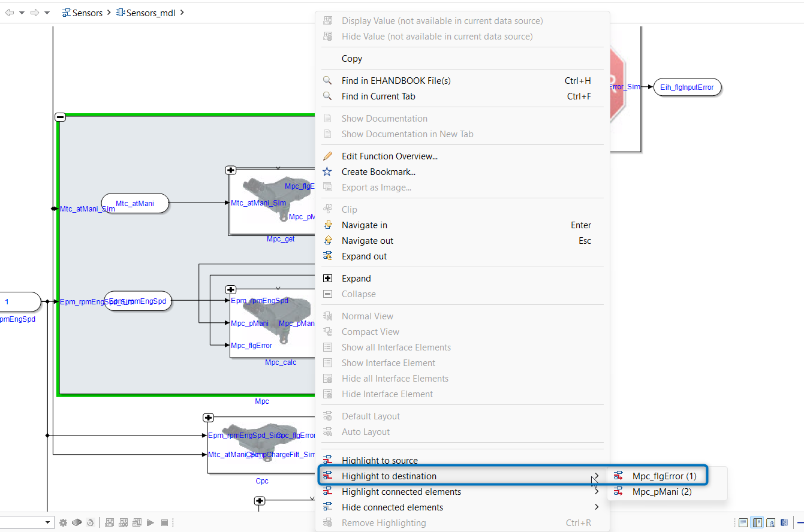Choose Find in EHANDBOOK File(s) menu entry

pos(396,81)
